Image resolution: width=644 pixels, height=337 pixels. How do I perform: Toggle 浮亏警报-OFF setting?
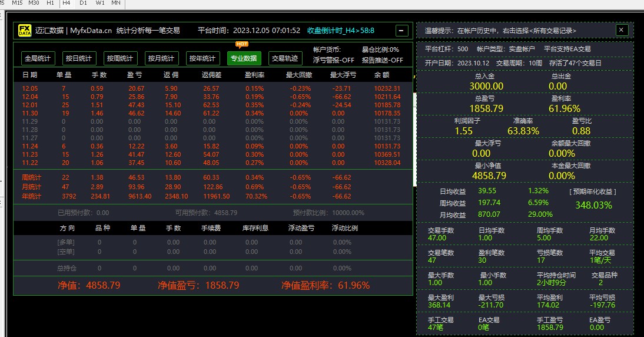pyautogui.click(x=334, y=60)
